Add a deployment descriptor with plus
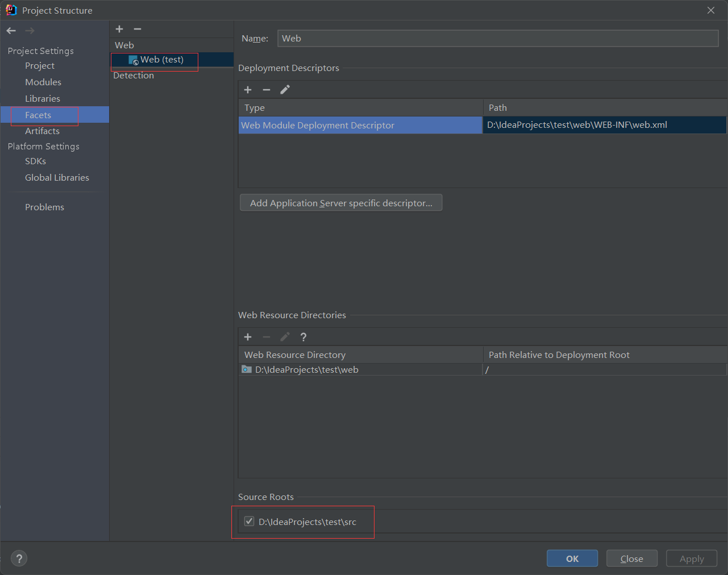This screenshot has height=575, width=728. click(x=248, y=90)
